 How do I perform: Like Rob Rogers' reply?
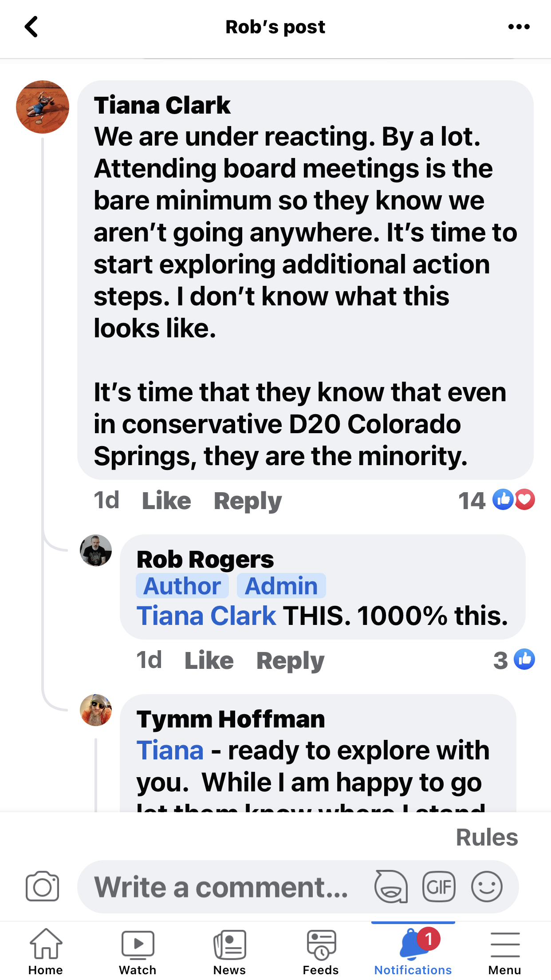point(209,660)
